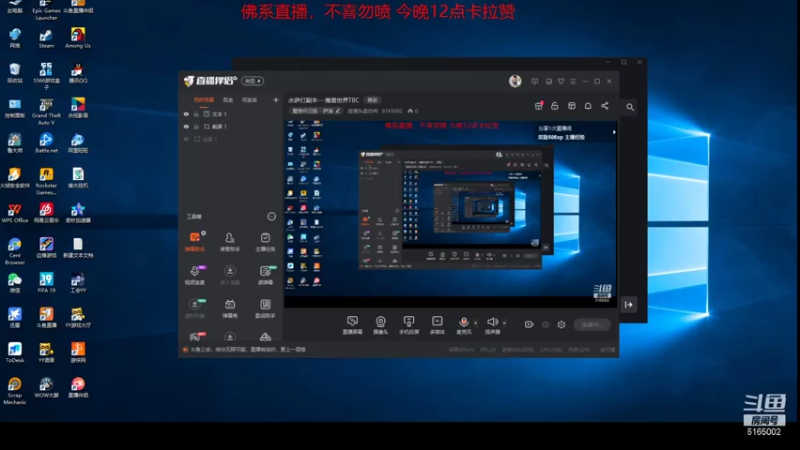Edit the stream category pill

315,111
